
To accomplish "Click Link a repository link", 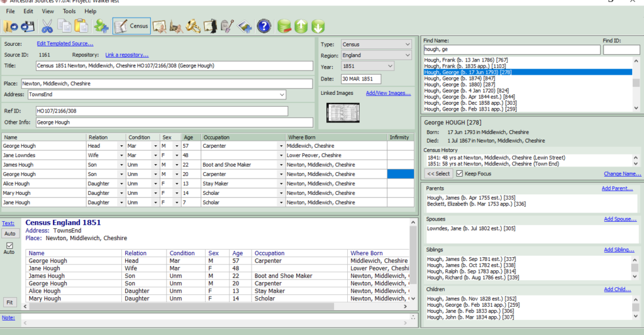I will (x=127, y=55).
